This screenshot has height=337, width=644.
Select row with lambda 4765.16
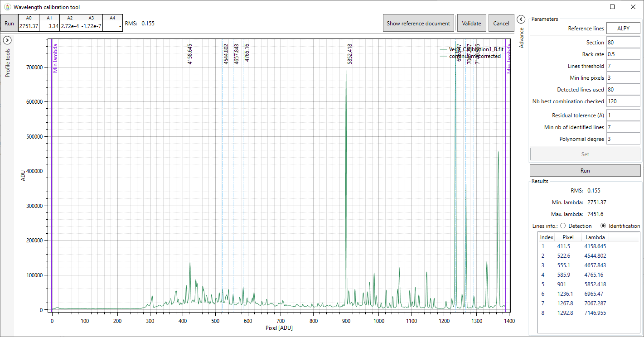point(588,275)
